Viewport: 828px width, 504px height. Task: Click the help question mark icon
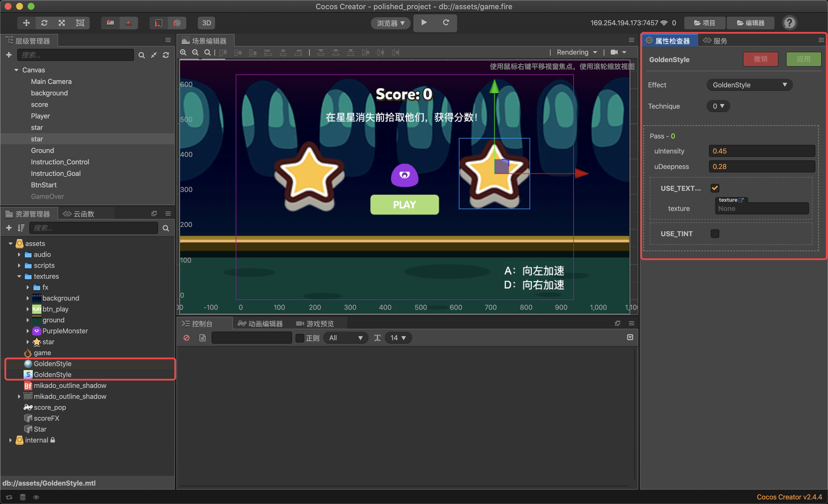pos(789,23)
